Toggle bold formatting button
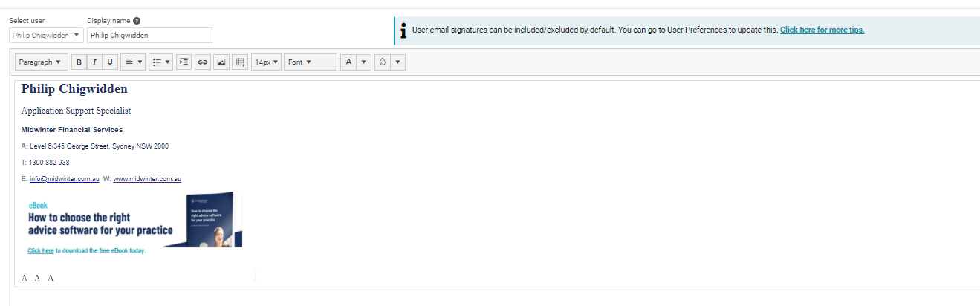980x306 pixels. (79, 62)
